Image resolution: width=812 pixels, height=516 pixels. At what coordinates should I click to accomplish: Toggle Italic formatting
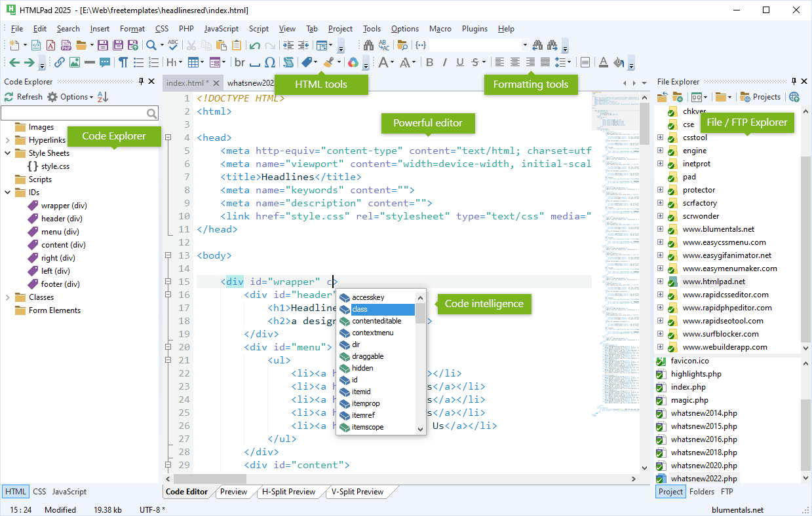point(444,62)
